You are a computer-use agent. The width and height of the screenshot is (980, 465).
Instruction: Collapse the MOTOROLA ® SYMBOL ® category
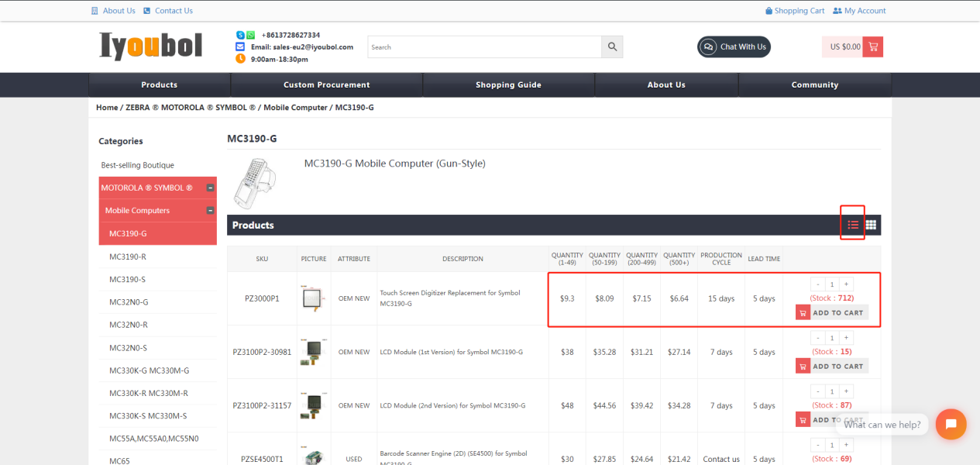210,188
